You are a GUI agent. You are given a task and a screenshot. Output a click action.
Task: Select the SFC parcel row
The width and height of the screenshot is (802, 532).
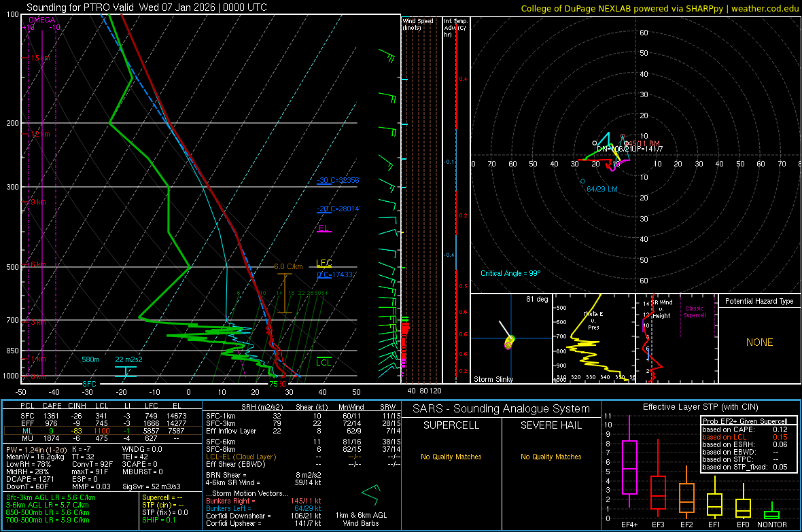tap(103, 416)
